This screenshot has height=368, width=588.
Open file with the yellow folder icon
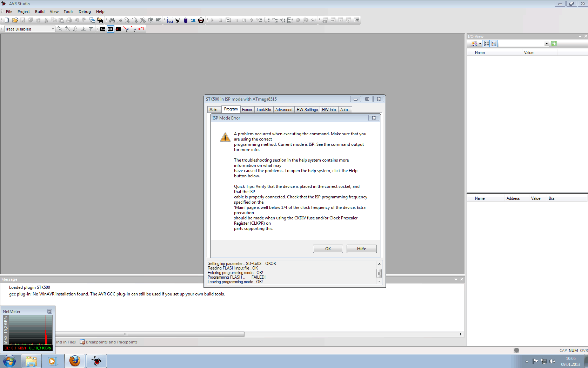15,20
